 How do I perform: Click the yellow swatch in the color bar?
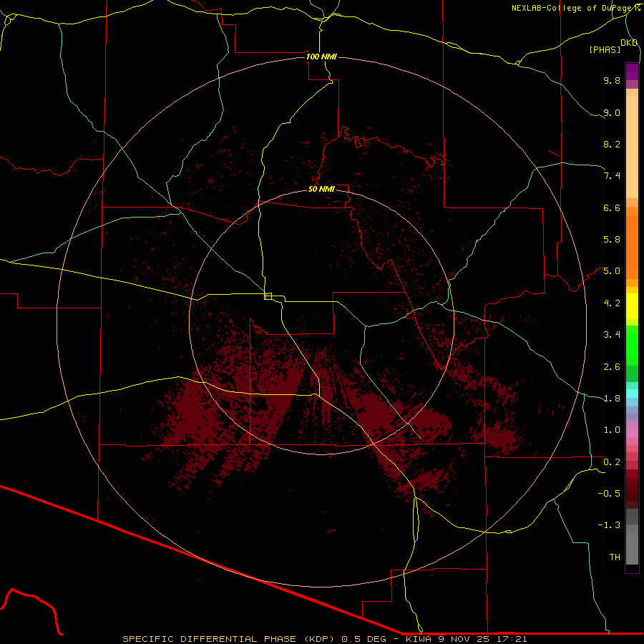[x=632, y=306]
